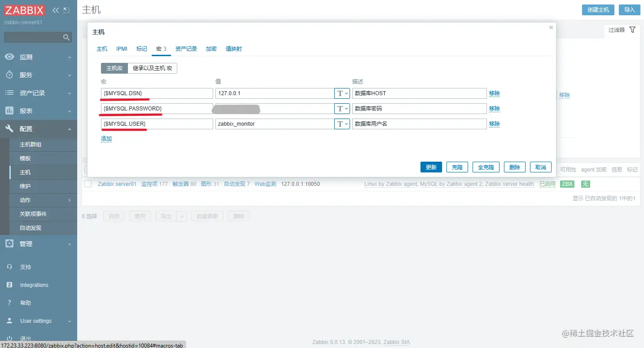The image size is (644, 348).
Task: Switch to the 主机 tab in dialog
Action: coord(102,48)
